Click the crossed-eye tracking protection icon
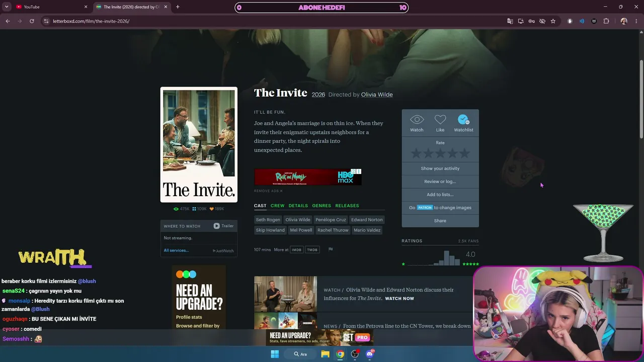This screenshot has height=362, width=644. pyautogui.click(x=542, y=21)
